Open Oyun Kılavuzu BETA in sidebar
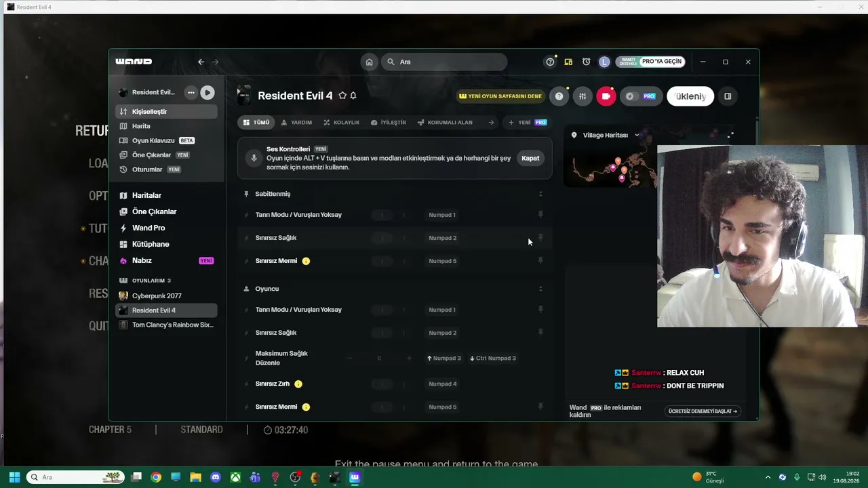868x488 pixels. pyautogui.click(x=167, y=140)
